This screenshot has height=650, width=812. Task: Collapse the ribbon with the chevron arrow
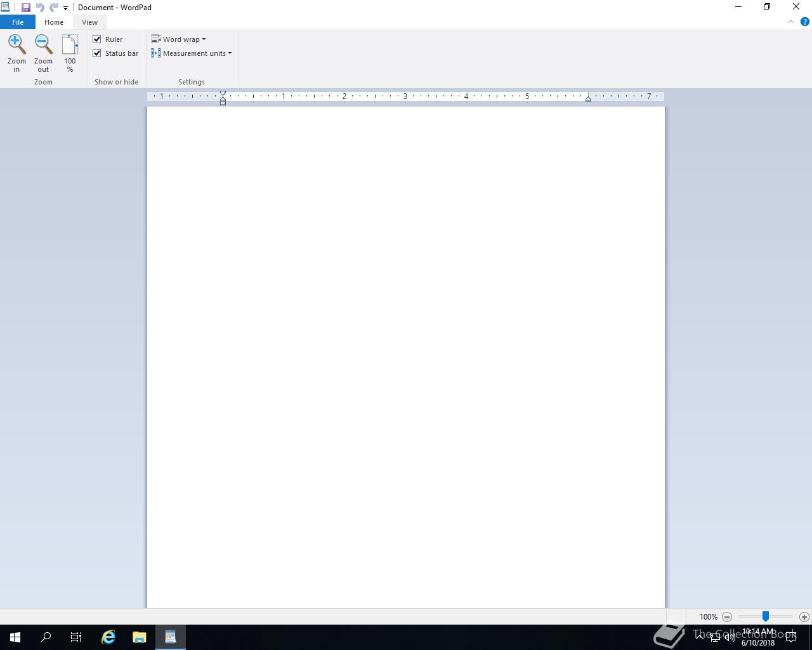(791, 22)
